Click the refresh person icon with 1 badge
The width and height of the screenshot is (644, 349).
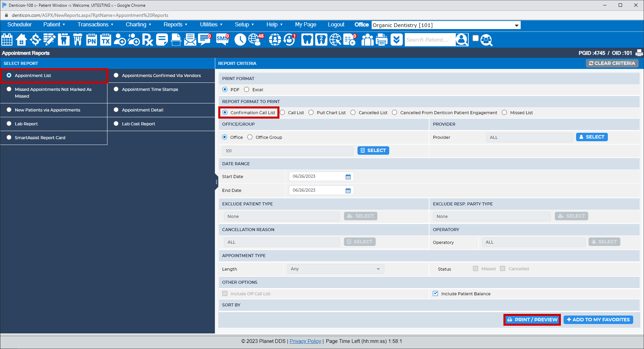point(290,40)
